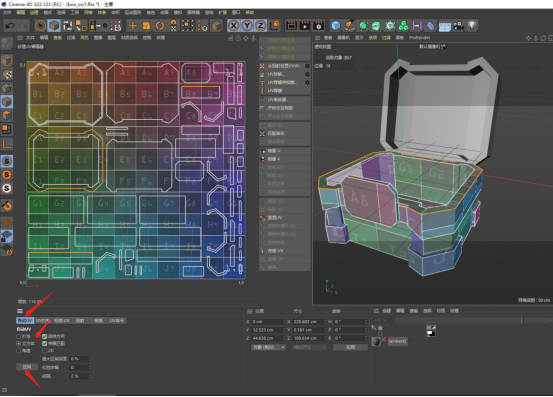
Task: Open hamburger menu of UV editor panel
Action: [20, 38]
